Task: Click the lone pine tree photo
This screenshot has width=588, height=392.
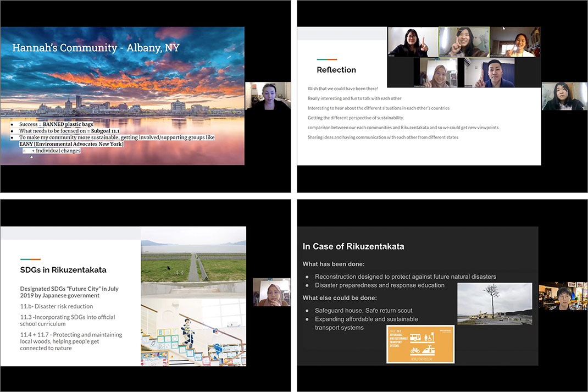Action: point(495,304)
